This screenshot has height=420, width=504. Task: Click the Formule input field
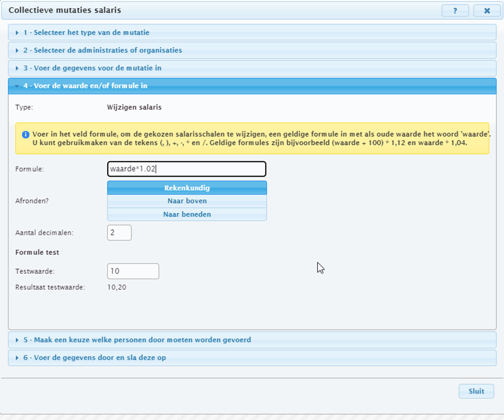(187, 169)
